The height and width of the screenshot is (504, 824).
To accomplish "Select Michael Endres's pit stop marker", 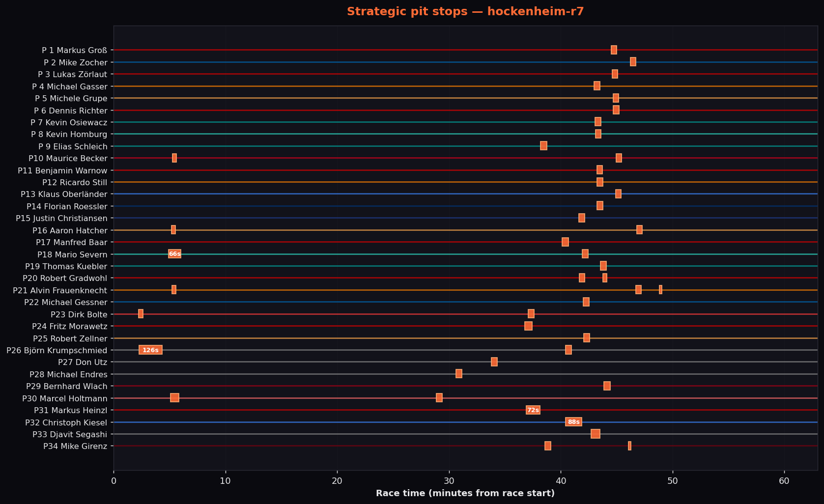I will [x=459, y=374].
